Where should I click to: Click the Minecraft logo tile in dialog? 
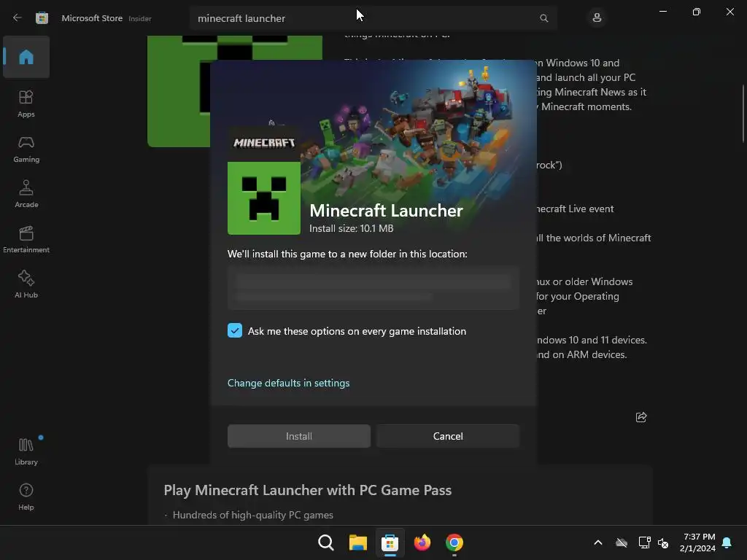coord(264,143)
